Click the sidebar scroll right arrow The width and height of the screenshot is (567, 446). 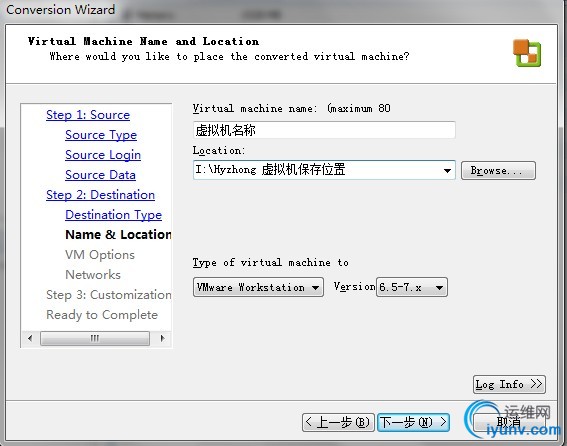point(162,339)
